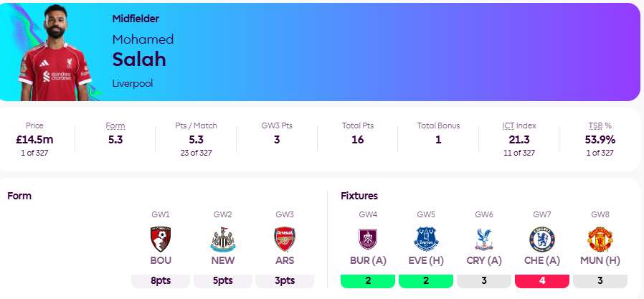Click the Crystal Palace crest for GW6
Screen dimensions: 644x299
(484, 238)
